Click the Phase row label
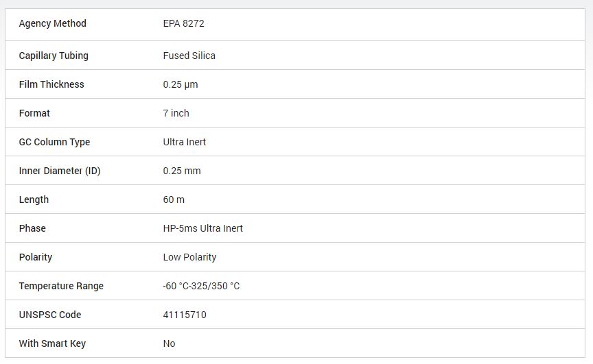 tap(32, 228)
